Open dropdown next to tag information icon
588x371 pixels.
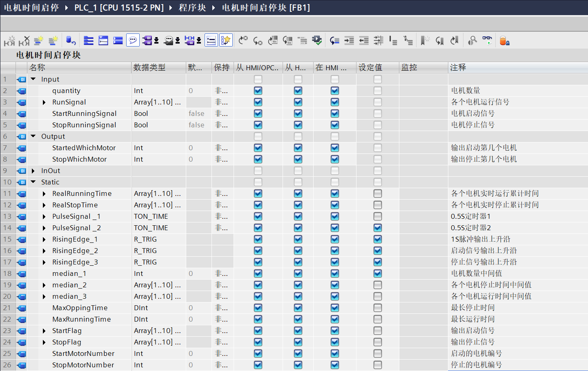[x=199, y=41]
